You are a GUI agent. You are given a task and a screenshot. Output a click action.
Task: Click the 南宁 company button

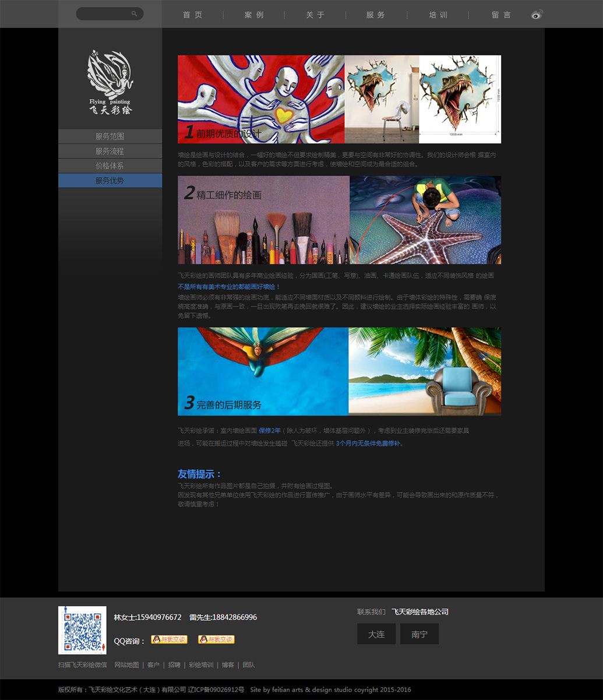[x=419, y=634]
